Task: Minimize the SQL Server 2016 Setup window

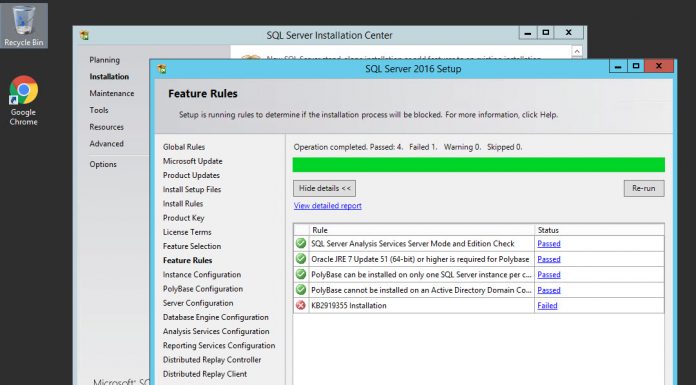Action: pyautogui.click(x=618, y=66)
